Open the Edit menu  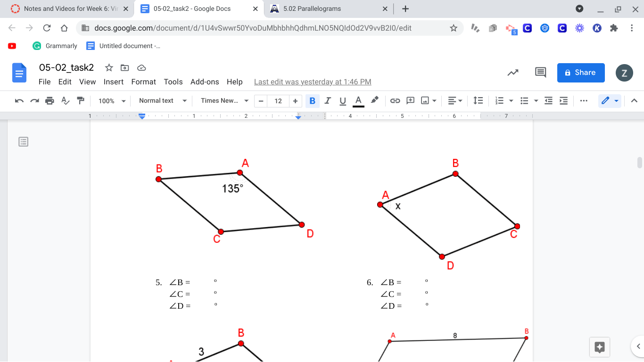65,82
